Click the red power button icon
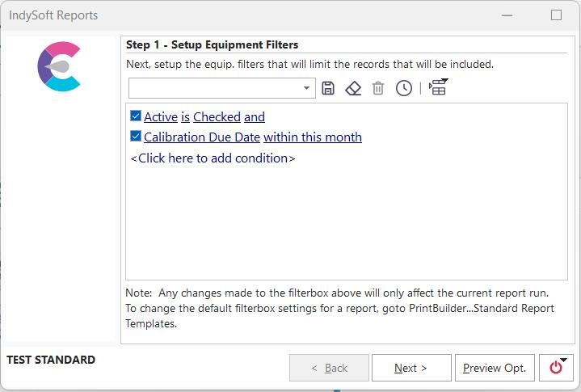 (555, 368)
